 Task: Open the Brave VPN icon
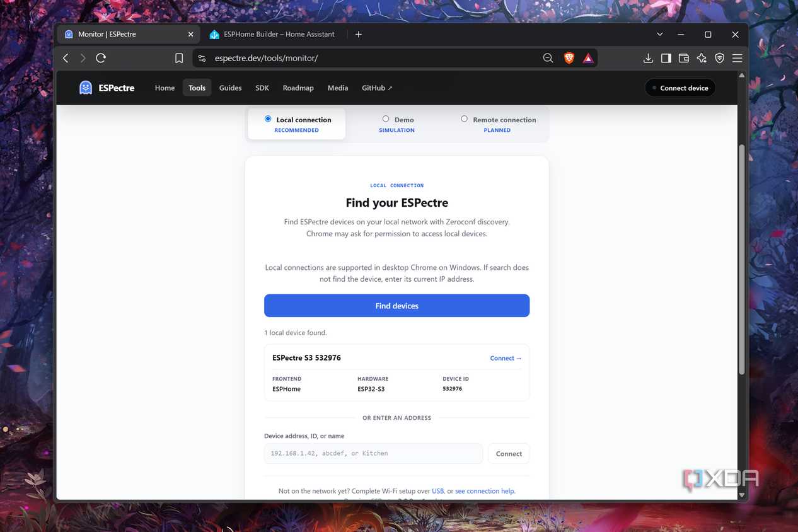coord(719,58)
